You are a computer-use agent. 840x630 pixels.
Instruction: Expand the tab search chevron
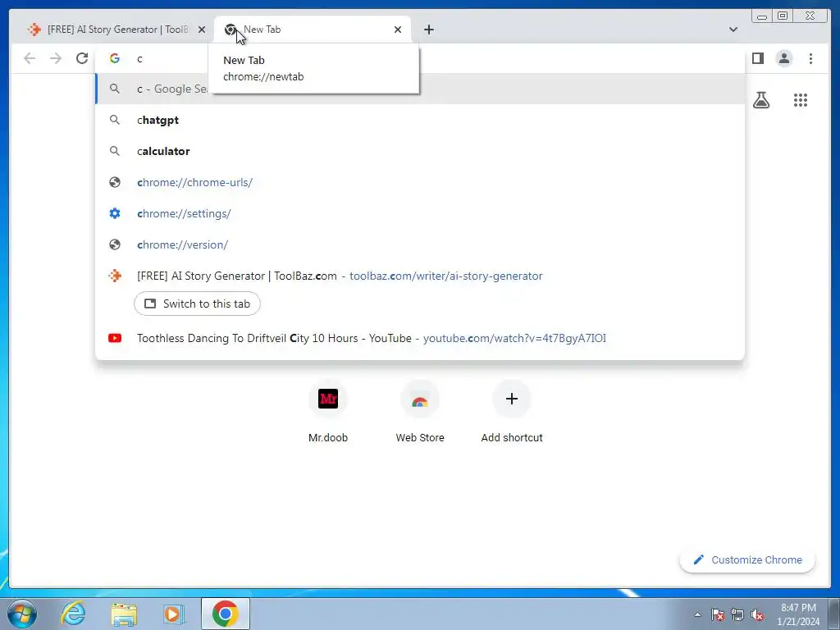[733, 30]
